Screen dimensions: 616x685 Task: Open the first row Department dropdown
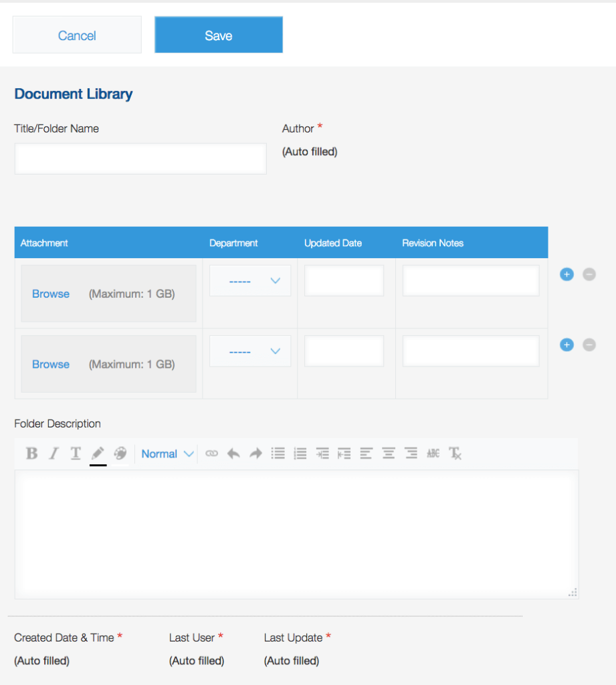click(x=249, y=280)
